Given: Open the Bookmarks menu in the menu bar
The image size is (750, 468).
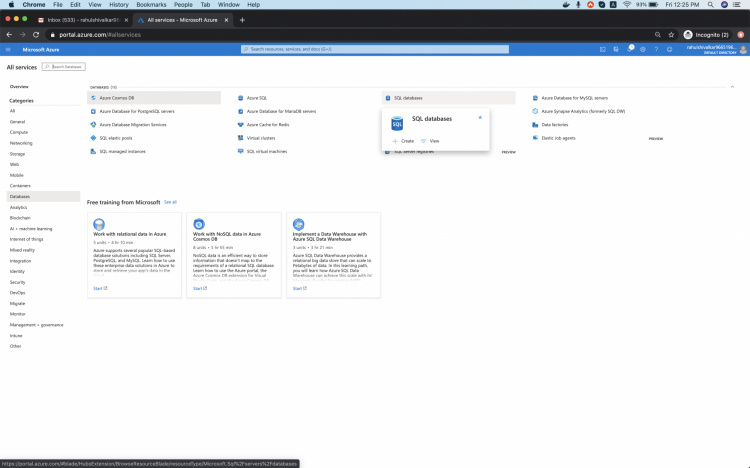Looking at the screenshot, I should click(x=151, y=5).
